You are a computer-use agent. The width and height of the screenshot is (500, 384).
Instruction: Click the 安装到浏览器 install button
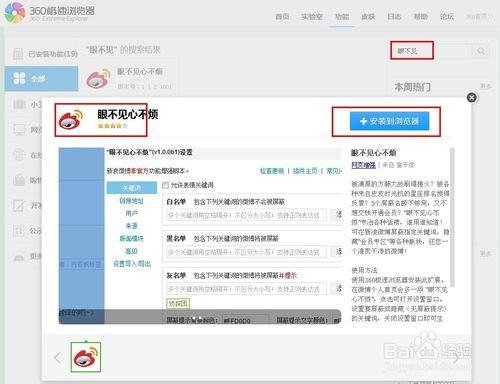pyautogui.click(x=389, y=121)
